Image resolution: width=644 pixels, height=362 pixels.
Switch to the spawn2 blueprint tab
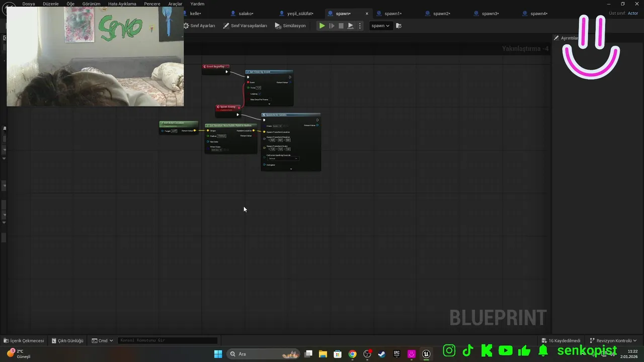442,14
